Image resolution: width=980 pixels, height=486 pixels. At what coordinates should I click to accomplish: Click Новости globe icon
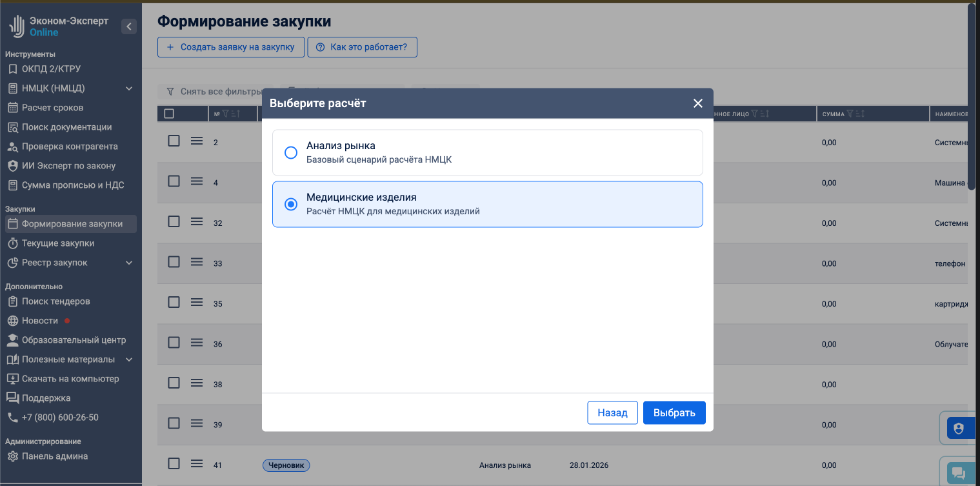point(13,321)
